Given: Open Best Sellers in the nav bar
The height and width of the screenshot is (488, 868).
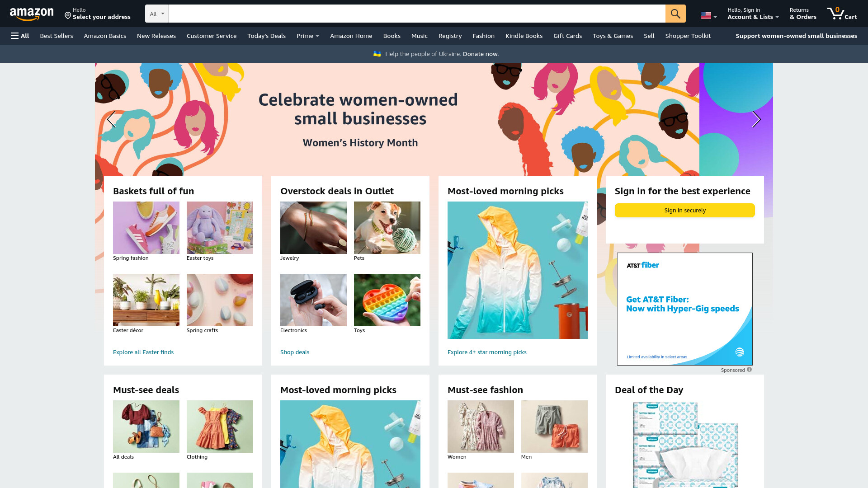Looking at the screenshot, I should 57,36.
